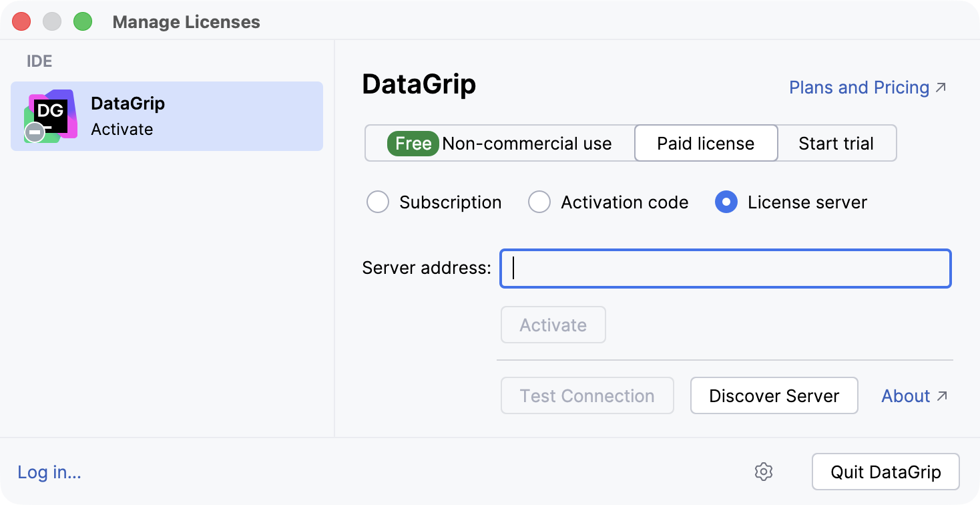Screen dimensions: 980x505
Task: Click the DataGrip logo icon in sidebar
Action: point(51,116)
